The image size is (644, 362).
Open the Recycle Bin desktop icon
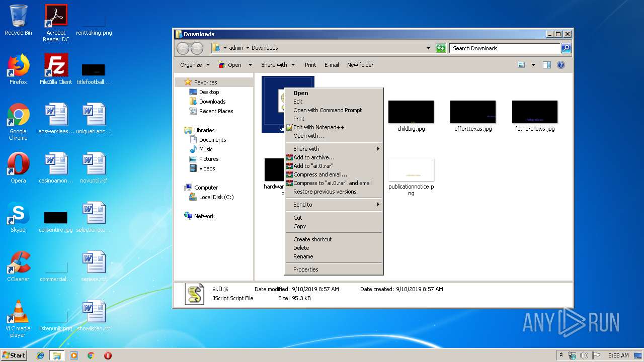coord(18,20)
